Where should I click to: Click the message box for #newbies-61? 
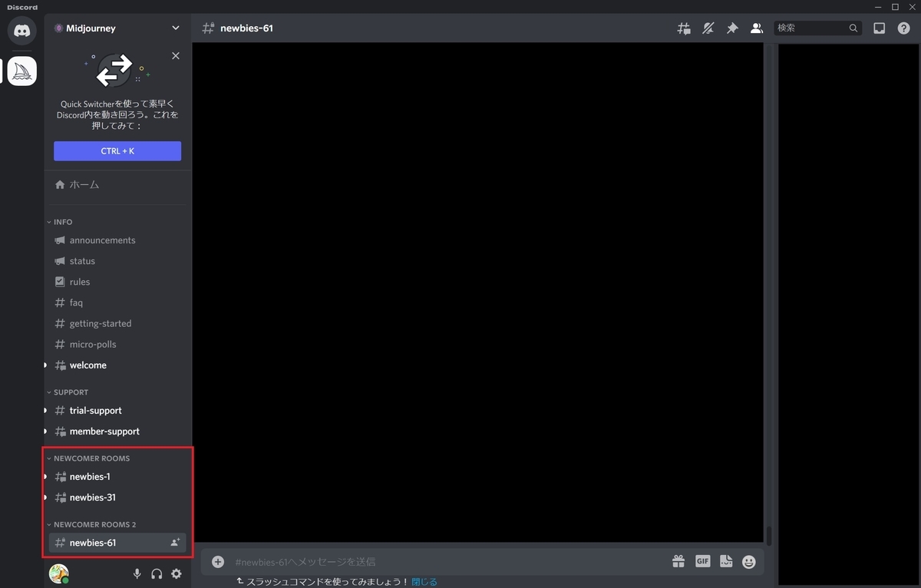point(449,562)
